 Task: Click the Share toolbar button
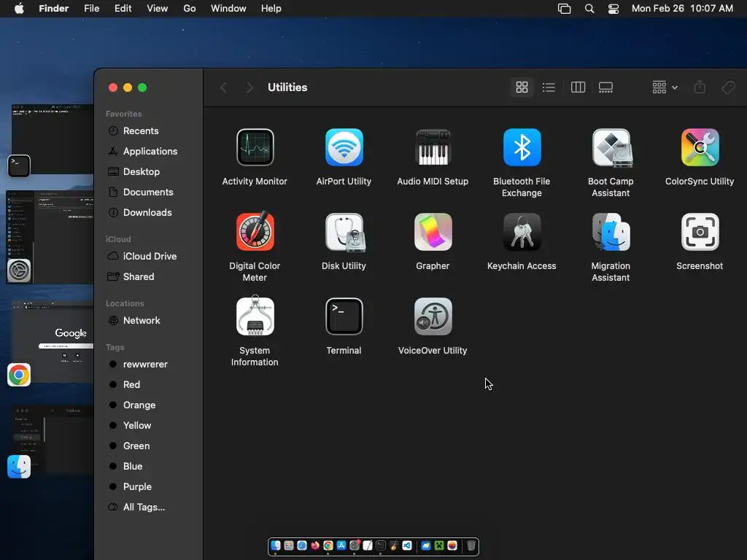coord(700,87)
